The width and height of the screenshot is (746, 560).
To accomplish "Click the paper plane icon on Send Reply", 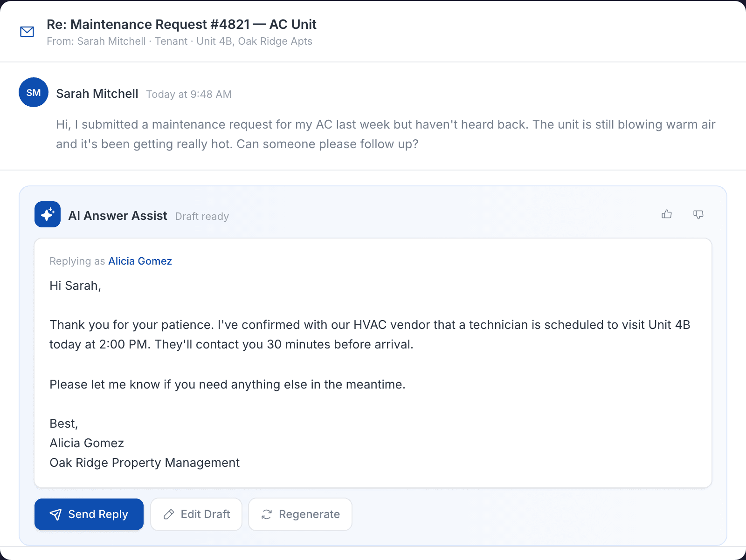I will 55,514.
